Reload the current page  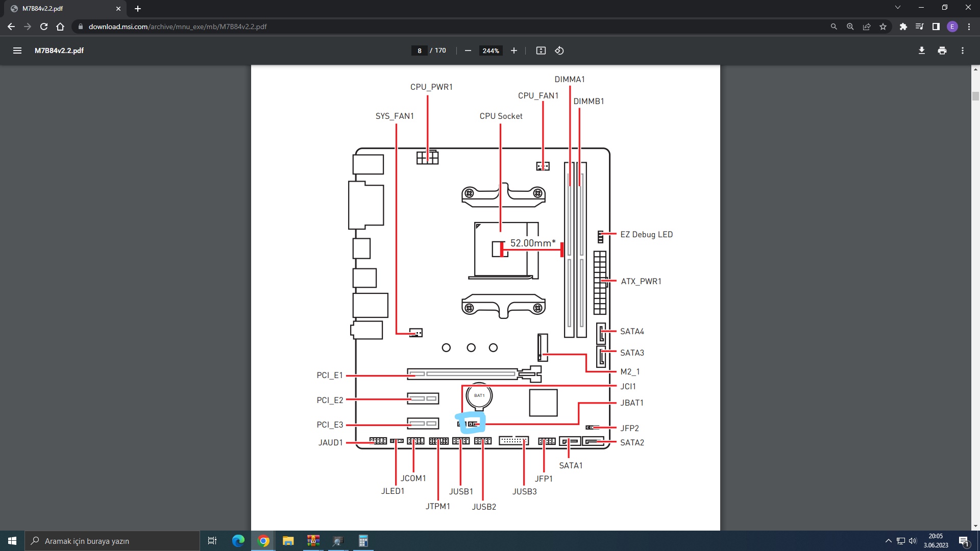[44, 27]
